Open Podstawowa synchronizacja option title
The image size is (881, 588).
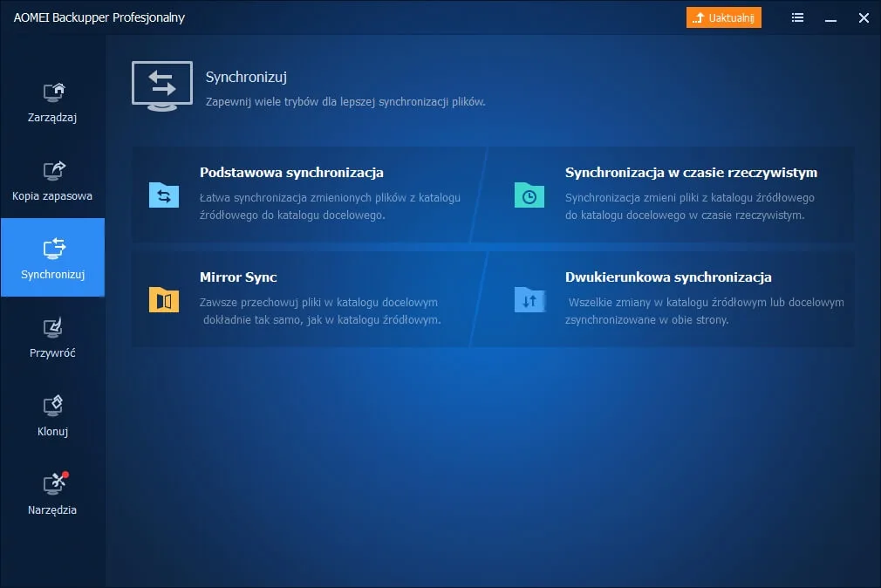tap(291, 173)
